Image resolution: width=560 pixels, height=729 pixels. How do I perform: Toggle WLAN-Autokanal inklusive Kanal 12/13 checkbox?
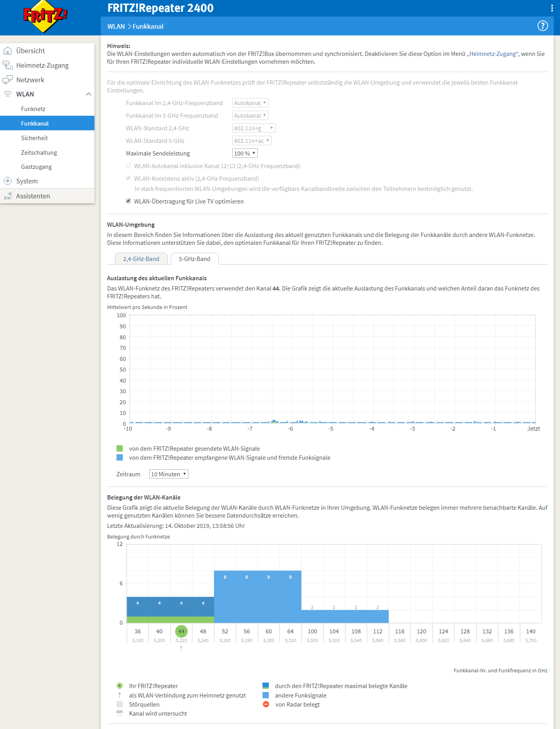tap(128, 166)
